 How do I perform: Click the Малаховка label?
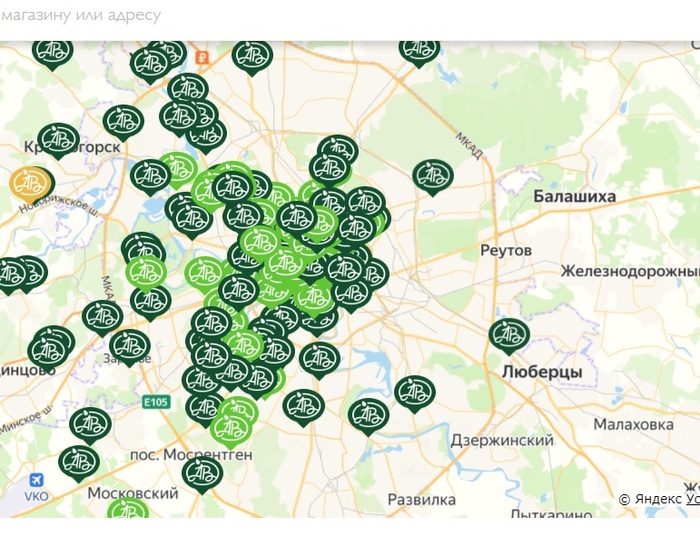[633, 424]
